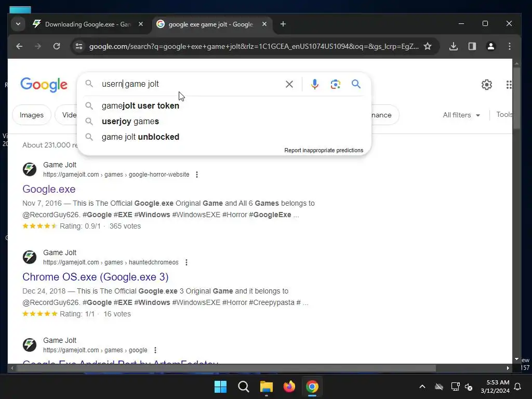Click the horizontal page scrollbar
Screen dimensions: 532x399
[x=226, y=368]
